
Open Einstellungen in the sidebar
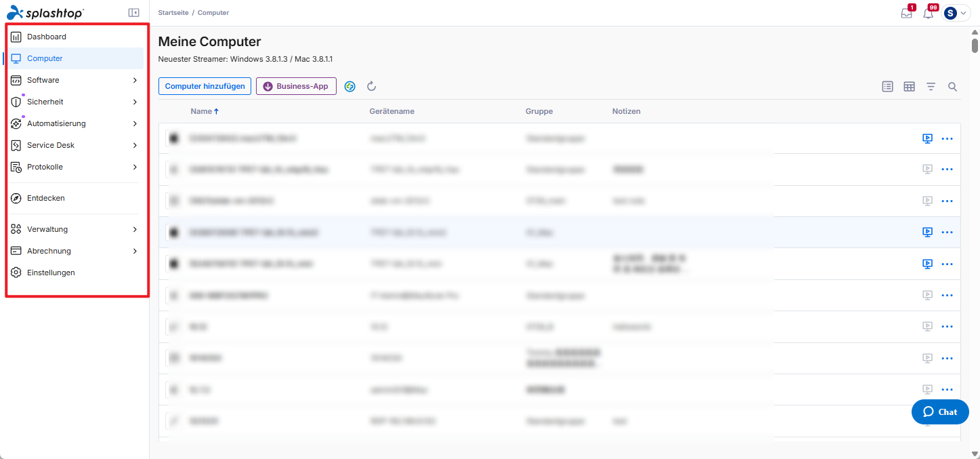click(74, 273)
